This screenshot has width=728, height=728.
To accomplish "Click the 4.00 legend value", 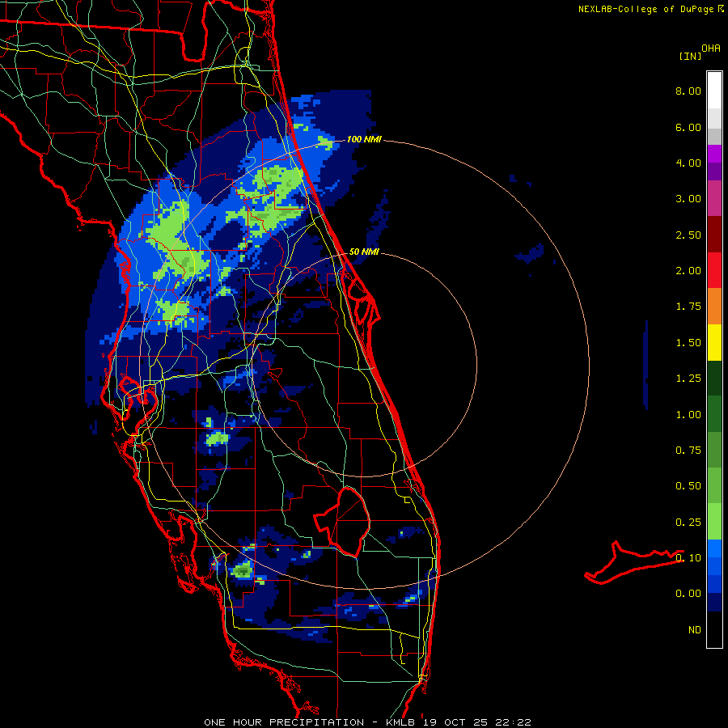I will (x=688, y=163).
